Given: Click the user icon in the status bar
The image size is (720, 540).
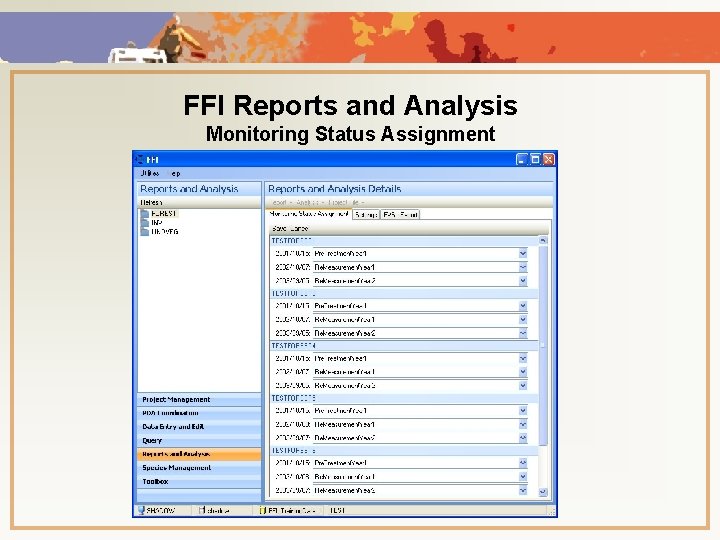Looking at the screenshot, I should coord(202,510).
